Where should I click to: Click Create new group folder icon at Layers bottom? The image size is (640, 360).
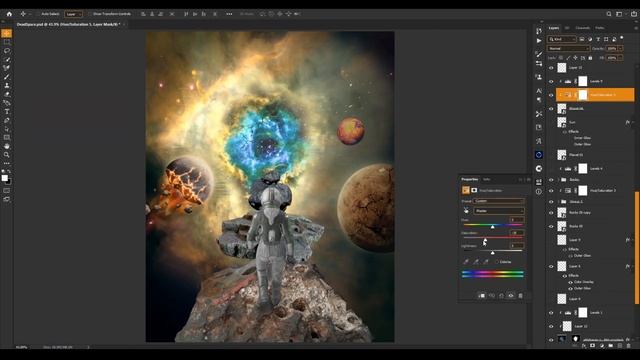pos(611,346)
